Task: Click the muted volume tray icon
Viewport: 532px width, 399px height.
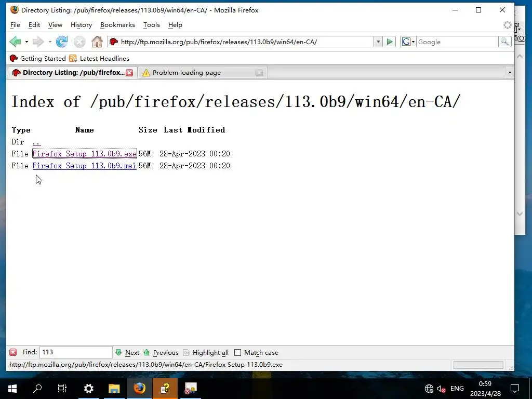Action: [x=442, y=389]
